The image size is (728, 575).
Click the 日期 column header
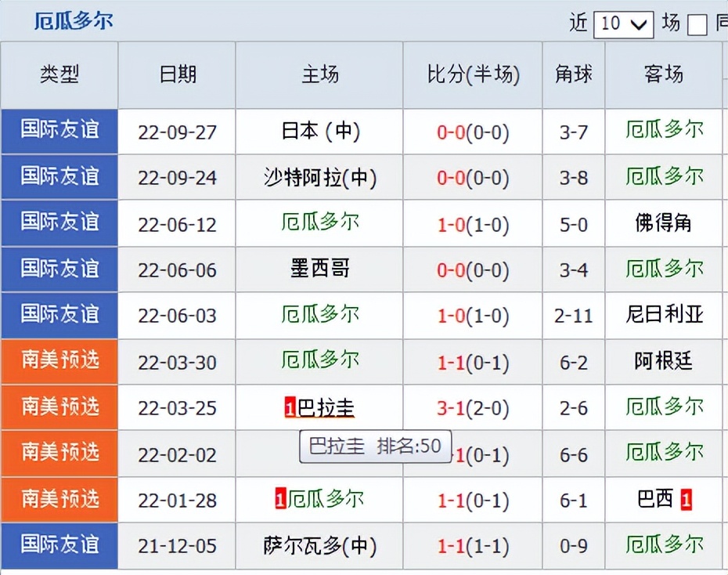176,75
